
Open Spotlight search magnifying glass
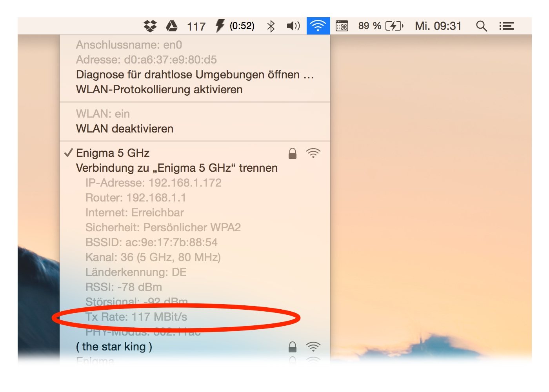click(481, 26)
